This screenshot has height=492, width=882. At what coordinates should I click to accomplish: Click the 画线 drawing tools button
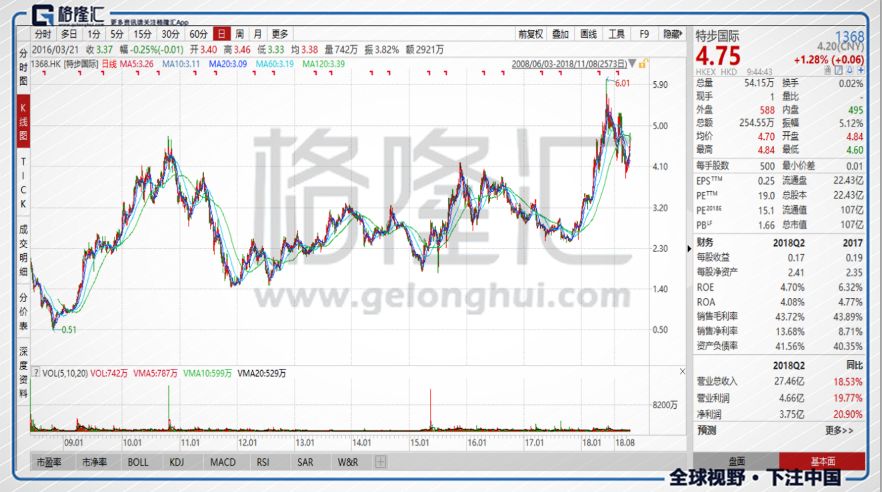(x=588, y=34)
